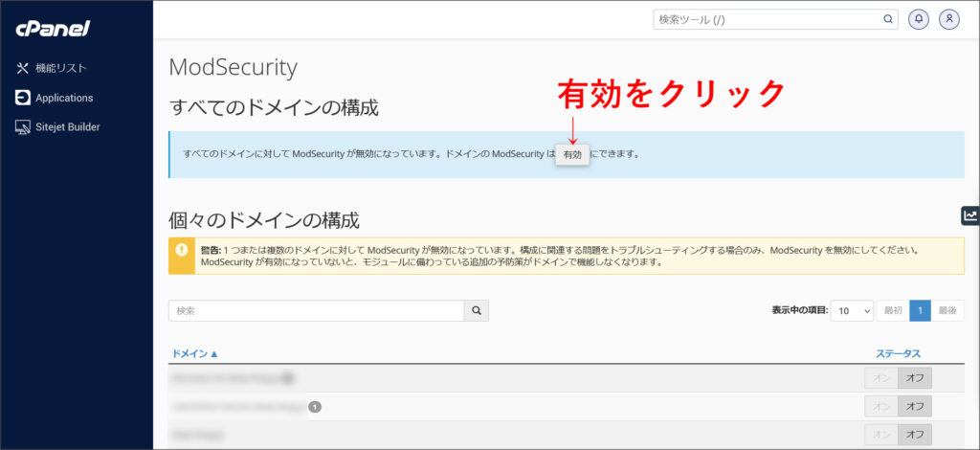980x450 pixels.
Task: Click the yellow warning exclamation icon
Action: pyautogui.click(x=181, y=250)
